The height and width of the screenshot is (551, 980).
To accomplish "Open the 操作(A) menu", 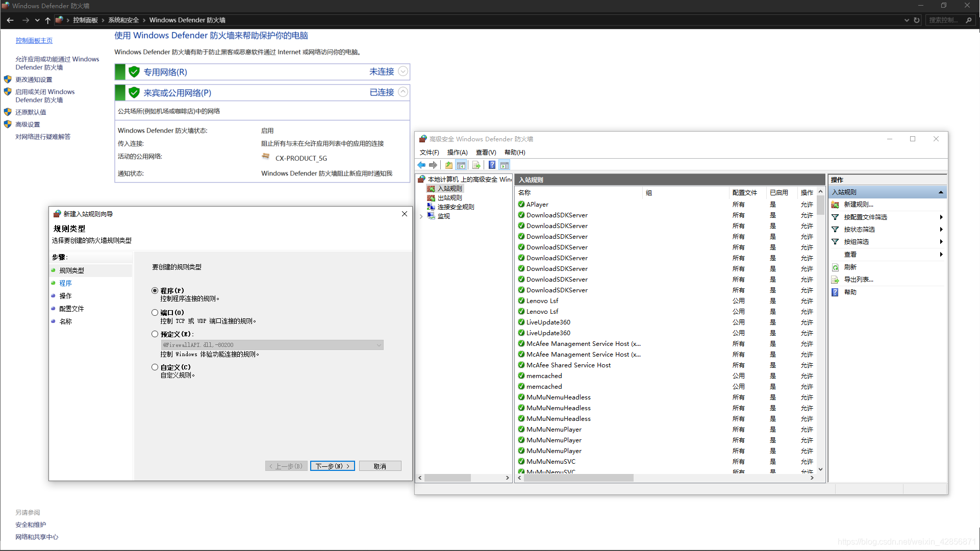I will pos(458,152).
